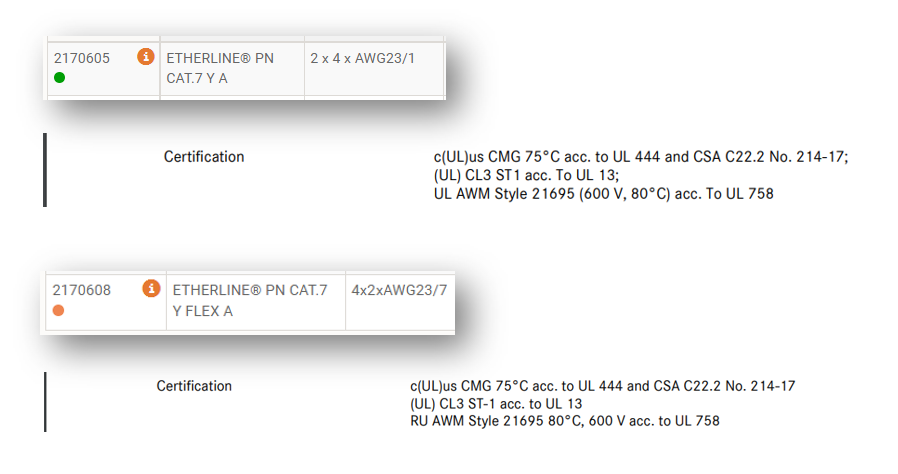Click the green availability dot under 2170605
Image resolution: width=898 pixels, height=474 pixels.
tap(59, 78)
